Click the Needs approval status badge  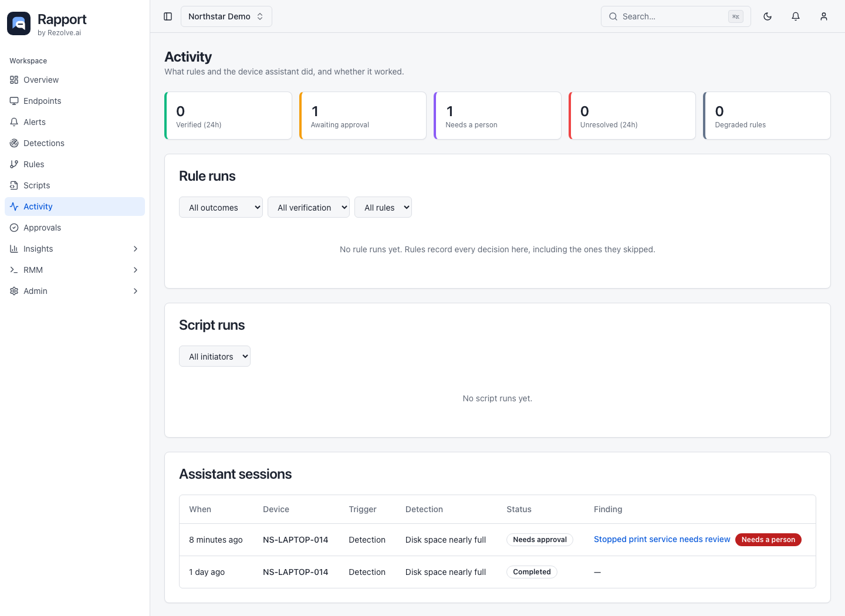(x=540, y=540)
